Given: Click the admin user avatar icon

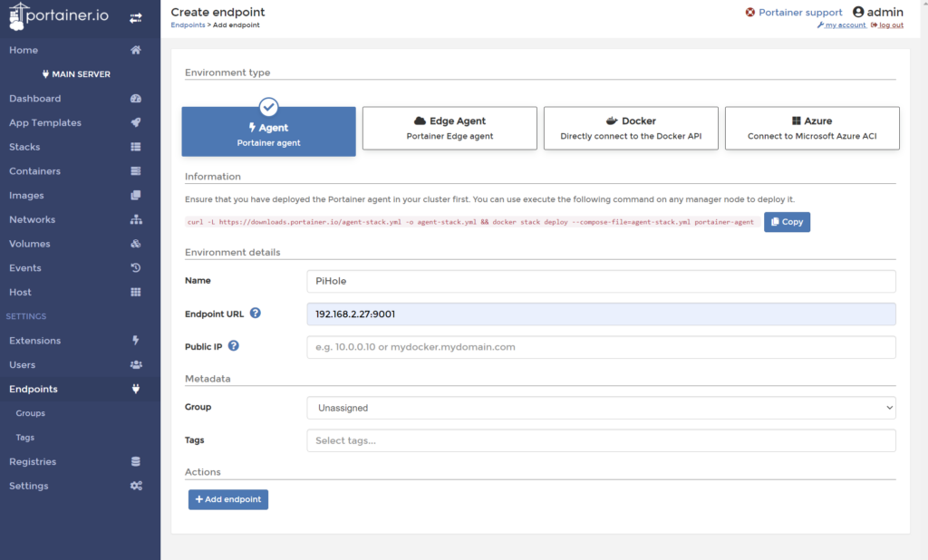Looking at the screenshot, I should (858, 12).
